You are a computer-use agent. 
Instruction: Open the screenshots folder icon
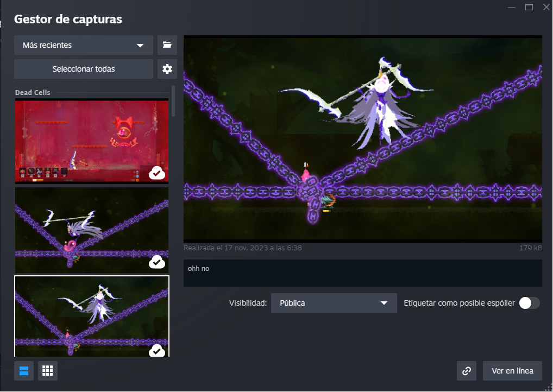(x=167, y=45)
